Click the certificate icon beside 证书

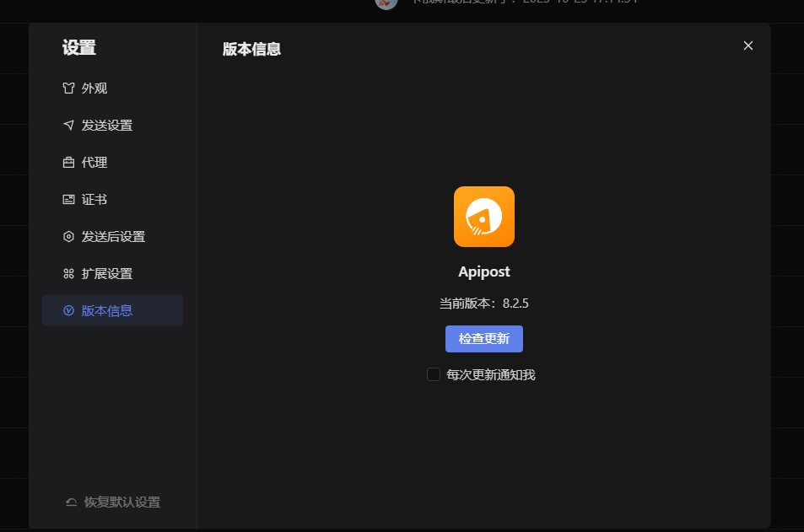click(x=68, y=199)
